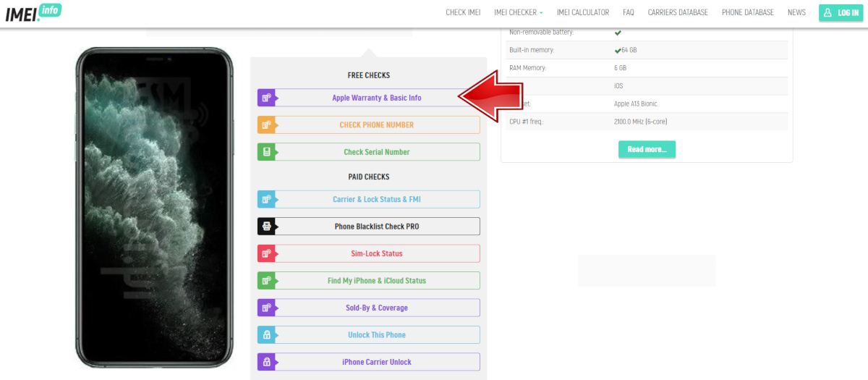Click the green icon beside Check Serial Number
The width and height of the screenshot is (868, 380).
pyautogui.click(x=266, y=152)
